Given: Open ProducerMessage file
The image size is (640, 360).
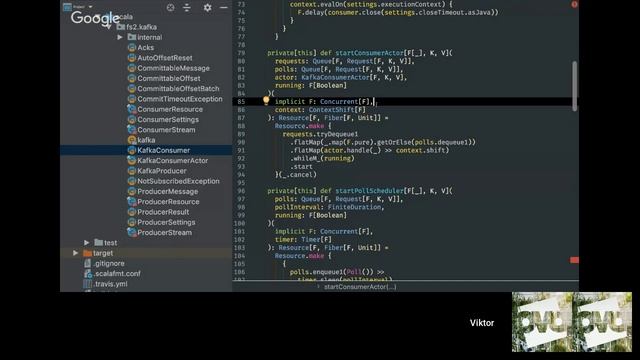Looking at the screenshot, I should click(x=167, y=191).
